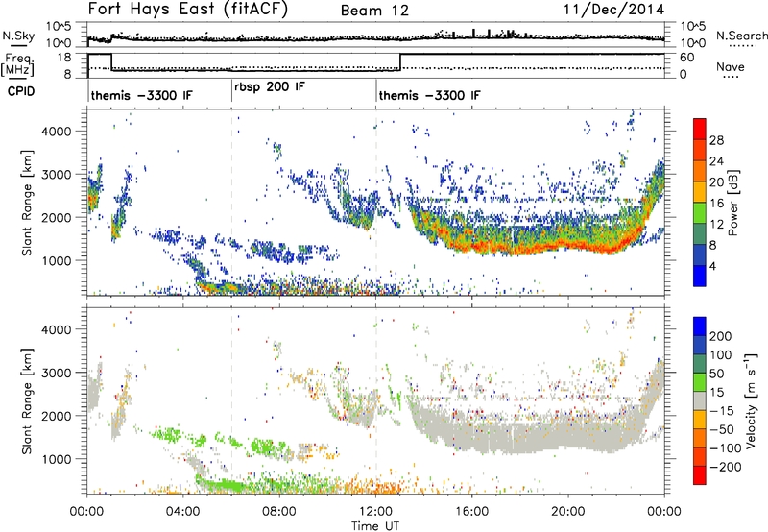
Task: Click the 'Beam 12' label
Action: [374, 11]
